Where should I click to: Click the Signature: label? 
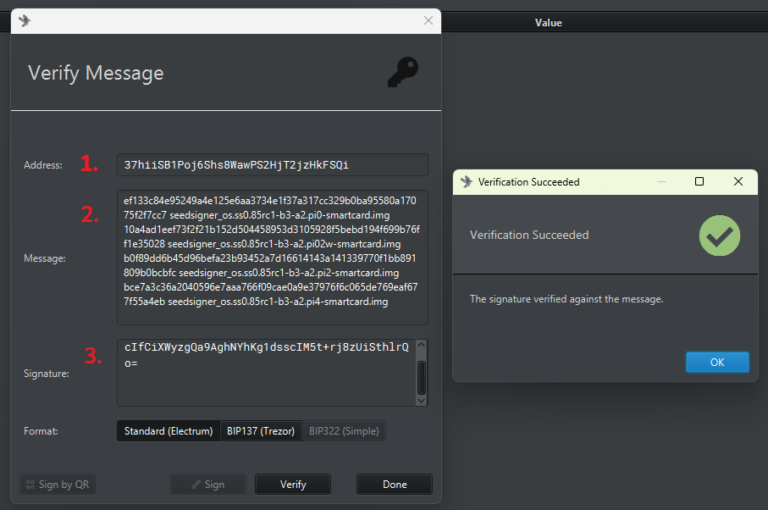46,373
